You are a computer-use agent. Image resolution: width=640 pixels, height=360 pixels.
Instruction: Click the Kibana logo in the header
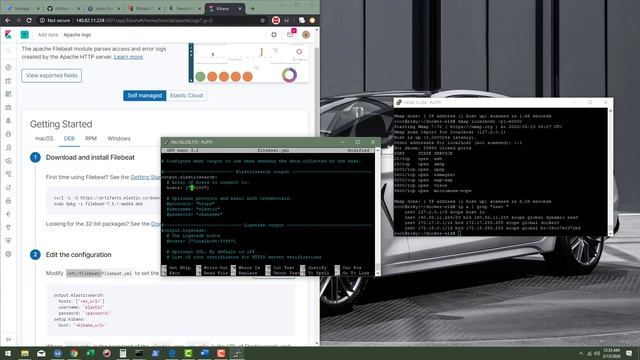pos(8,35)
